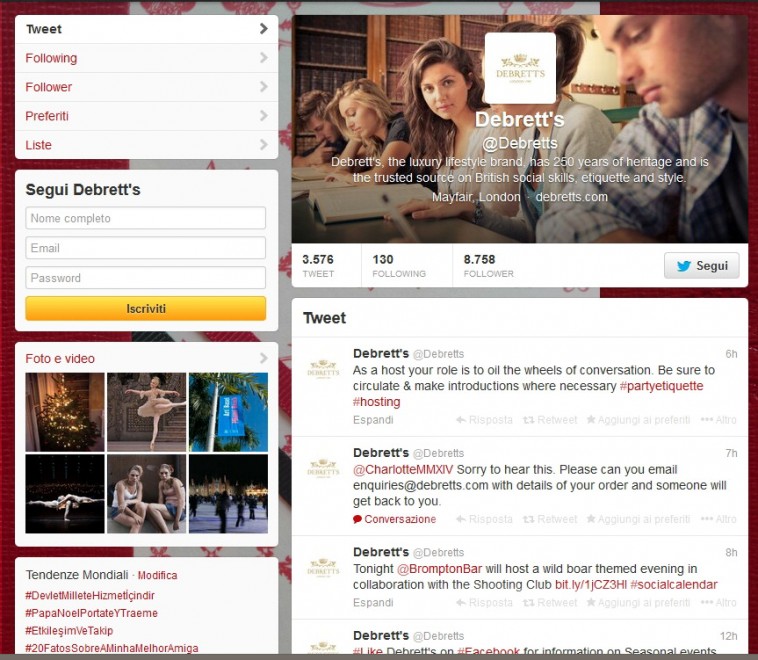This screenshot has width=758, height=660.
Task: Click avatar icon of the 7h tweet
Action: pyautogui.click(x=323, y=469)
